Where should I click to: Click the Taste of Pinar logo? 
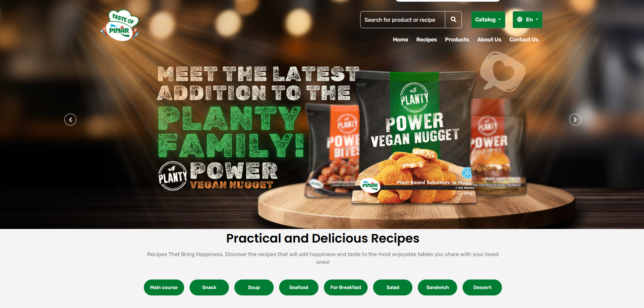(x=120, y=25)
